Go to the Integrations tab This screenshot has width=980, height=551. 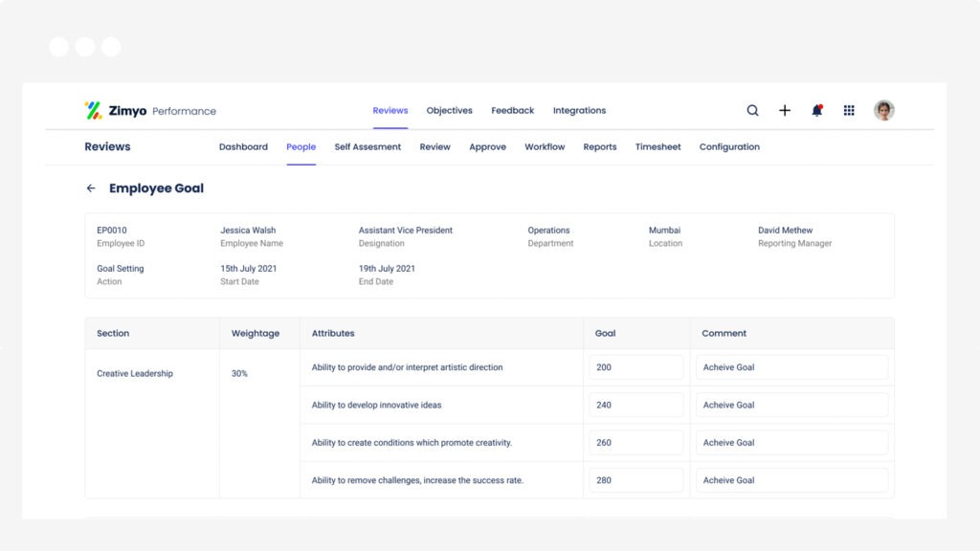579,110
